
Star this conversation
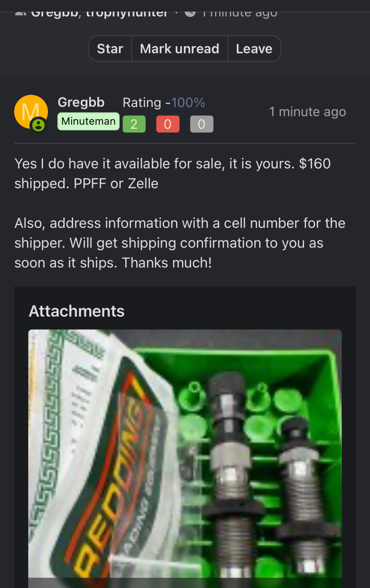coord(110,49)
